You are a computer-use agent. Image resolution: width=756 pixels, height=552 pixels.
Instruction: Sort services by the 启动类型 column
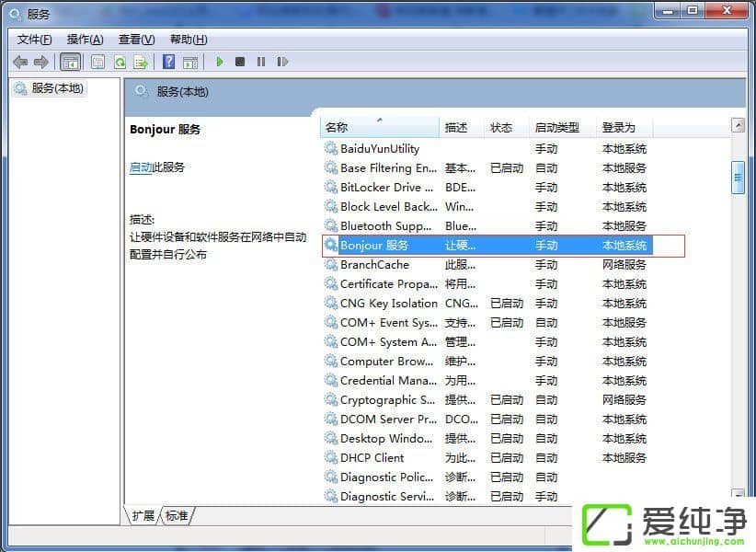[556, 128]
